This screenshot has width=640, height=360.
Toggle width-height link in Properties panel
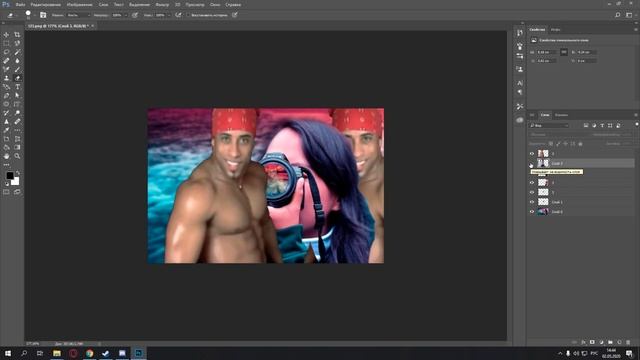click(x=564, y=52)
